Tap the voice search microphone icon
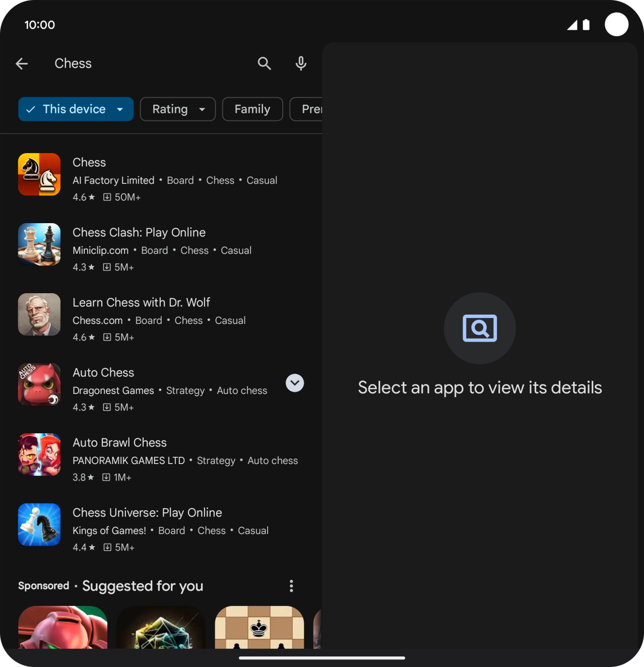This screenshot has width=644, height=667. (301, 63)
